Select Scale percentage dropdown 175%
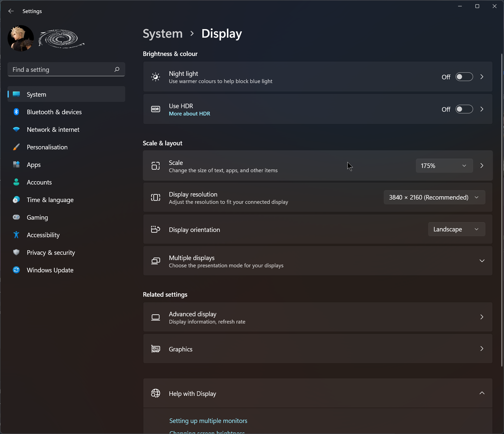 444,166
